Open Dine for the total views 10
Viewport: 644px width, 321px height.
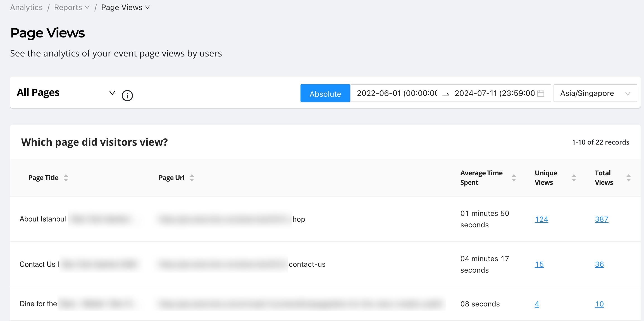(x=599, y=304)
